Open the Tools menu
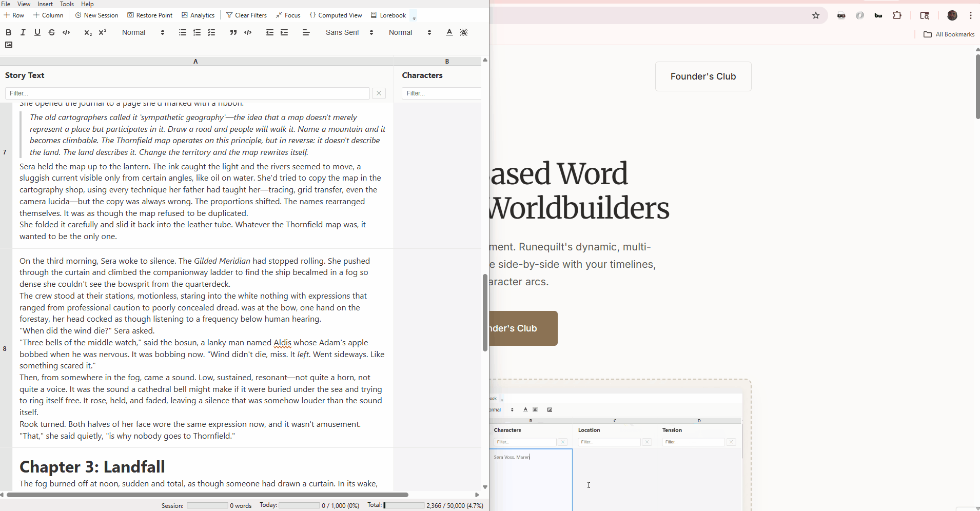This screenshot has width=980, height=511. (67, 4)
